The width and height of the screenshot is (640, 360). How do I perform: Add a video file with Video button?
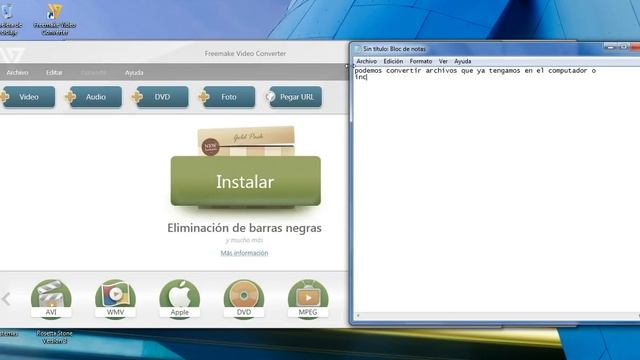28,97
